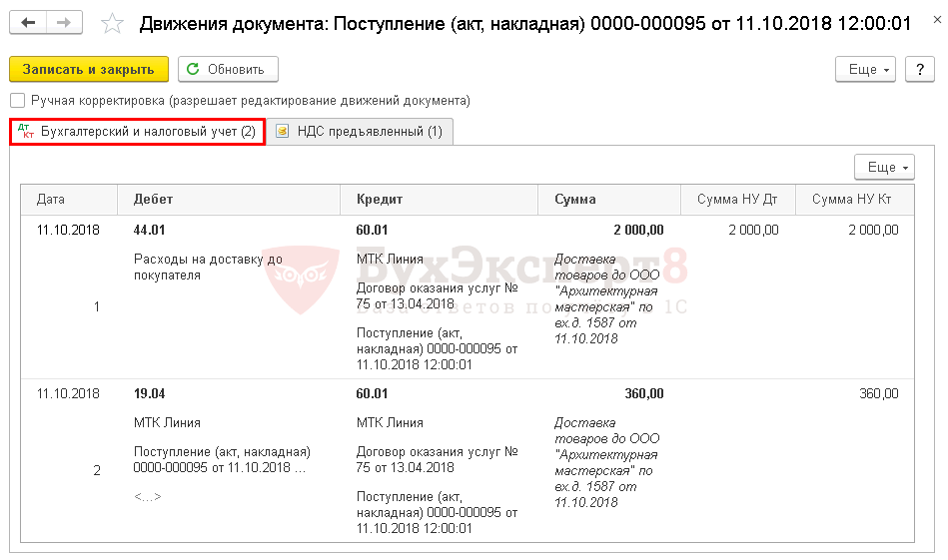Switch to Бухгалтерский и налоговый учет tab
Image resolution: width=948 pixels, height=560 pixels.
point(148,132)
